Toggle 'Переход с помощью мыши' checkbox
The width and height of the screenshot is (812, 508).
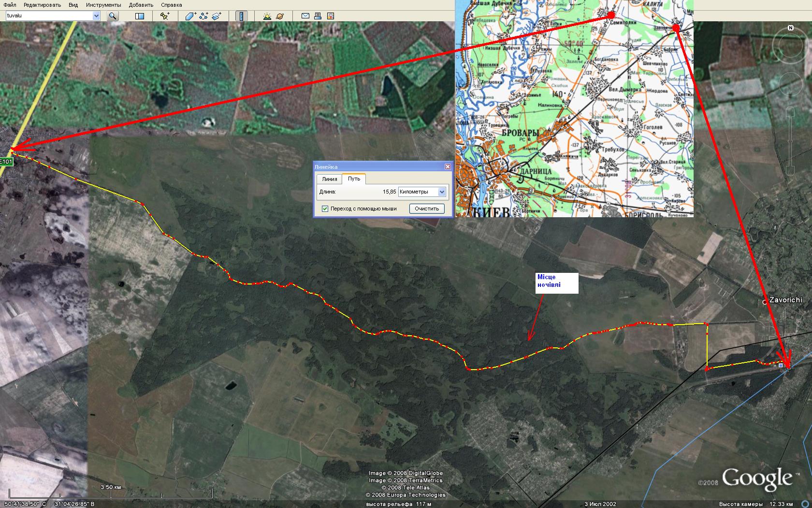325,209
